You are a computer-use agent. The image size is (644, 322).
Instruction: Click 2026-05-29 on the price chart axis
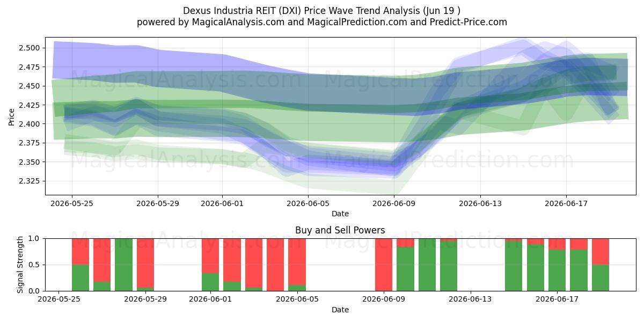[x=158, y=203]
